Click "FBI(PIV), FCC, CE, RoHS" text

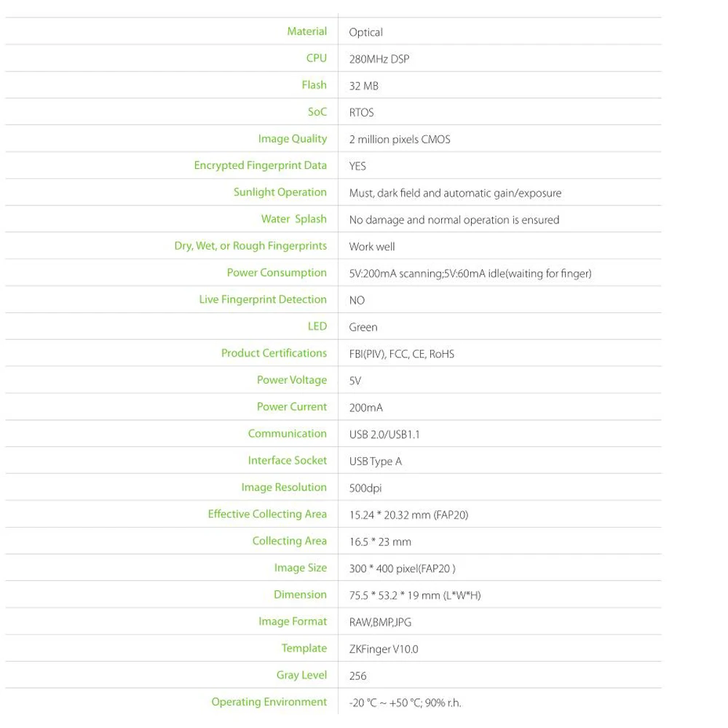click(x=401, y=354)
